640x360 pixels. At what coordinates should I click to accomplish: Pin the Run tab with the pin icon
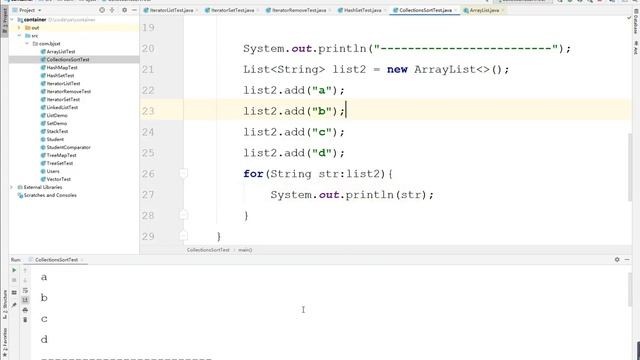pyautogui.click(x=14, y=304)
